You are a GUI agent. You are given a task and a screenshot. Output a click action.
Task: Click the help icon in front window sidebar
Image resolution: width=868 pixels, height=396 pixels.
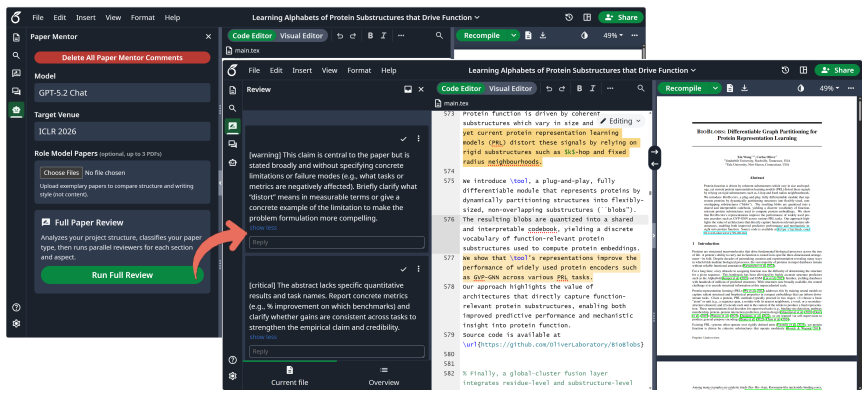[232, 360]
